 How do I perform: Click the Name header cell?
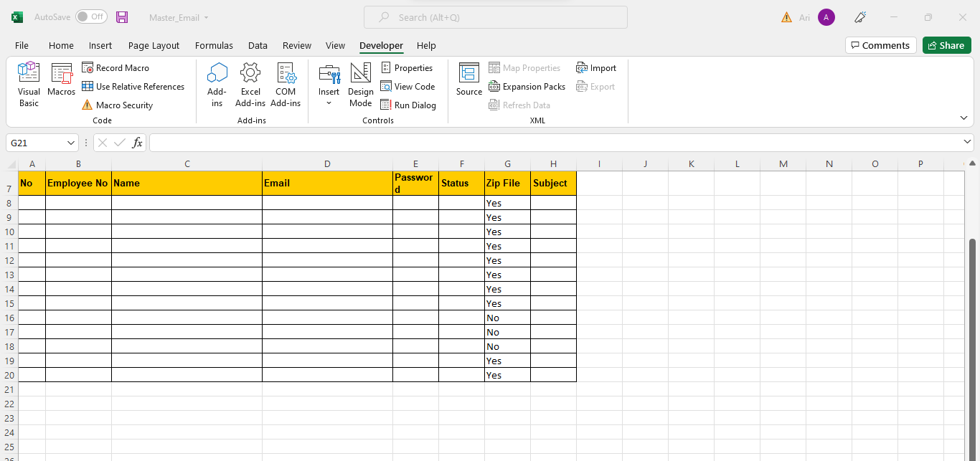click(187, 183)
